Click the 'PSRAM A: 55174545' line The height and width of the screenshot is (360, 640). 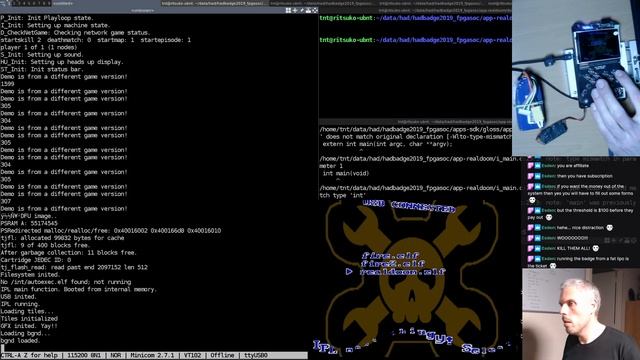click(x=29, y=223)
